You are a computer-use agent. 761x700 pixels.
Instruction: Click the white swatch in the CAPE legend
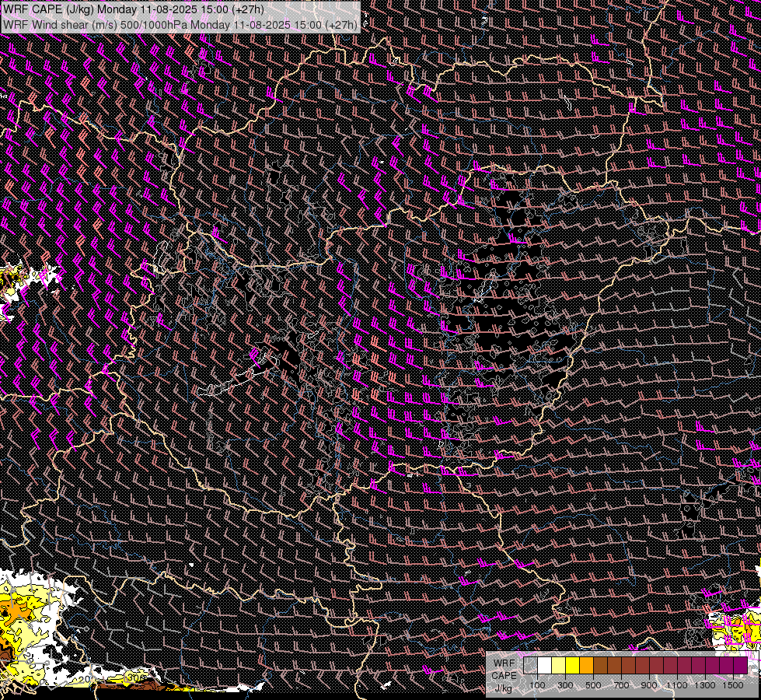pyautogui.click(x=545, y=666)
